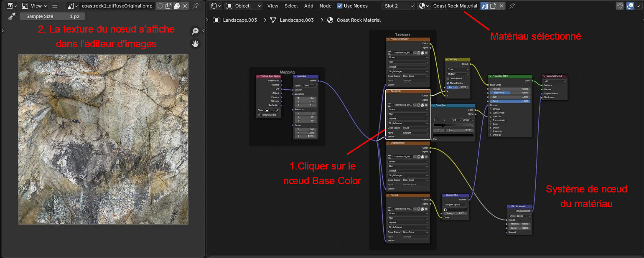Click the eyedropper sample tool icon

pos(12,16)
